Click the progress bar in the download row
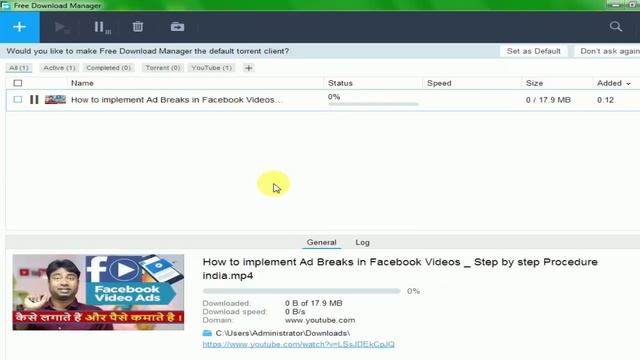Viewport: 640px width, 360px height. pos(373,104)
